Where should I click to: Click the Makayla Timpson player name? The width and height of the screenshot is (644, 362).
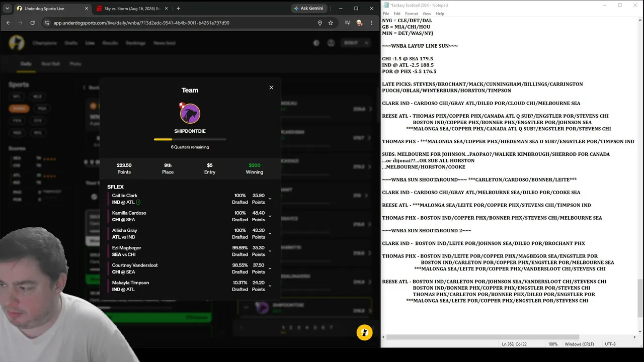[x=131, y=283]
